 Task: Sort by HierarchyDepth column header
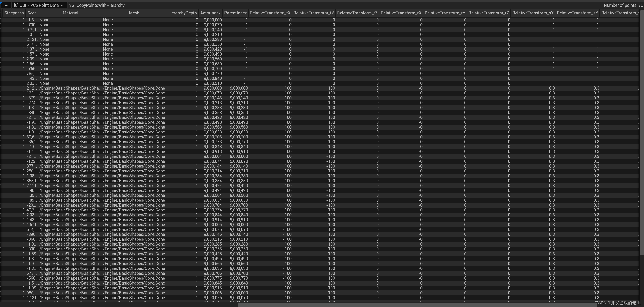(x=182, y=13)
